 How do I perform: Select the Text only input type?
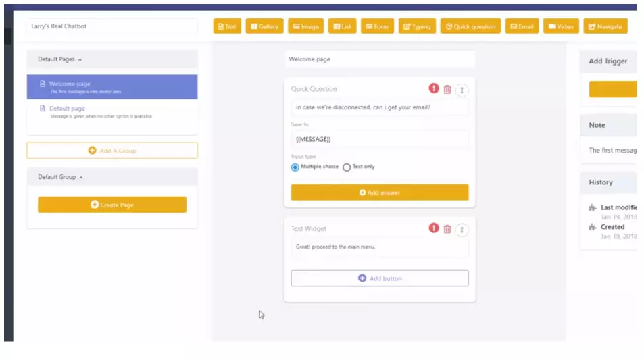click(x=347, y=167)
